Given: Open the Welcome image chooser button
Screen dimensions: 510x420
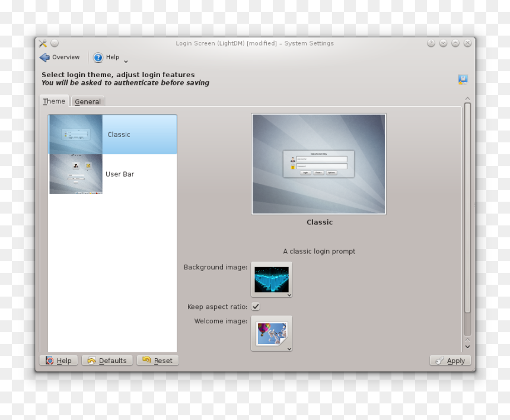Looking at the screenshot, I should 272,333.
